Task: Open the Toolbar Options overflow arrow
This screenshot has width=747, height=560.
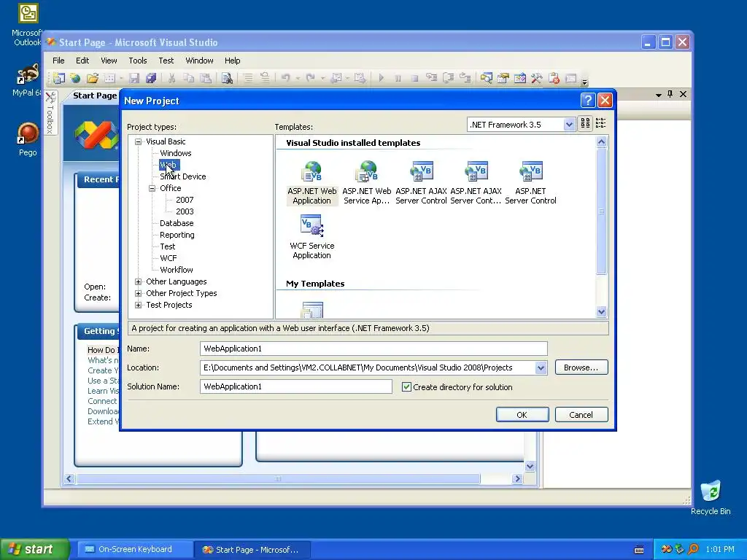Action: [x=584, y=82]
